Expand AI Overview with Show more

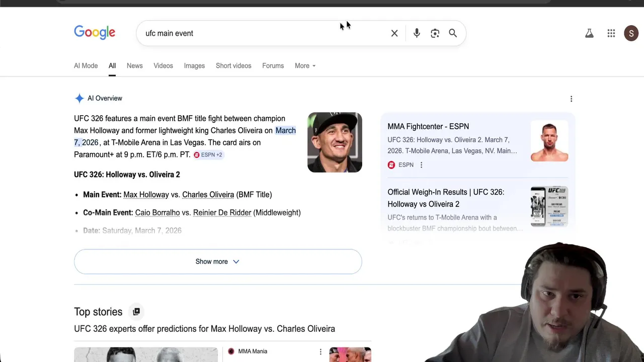(218, 261)
